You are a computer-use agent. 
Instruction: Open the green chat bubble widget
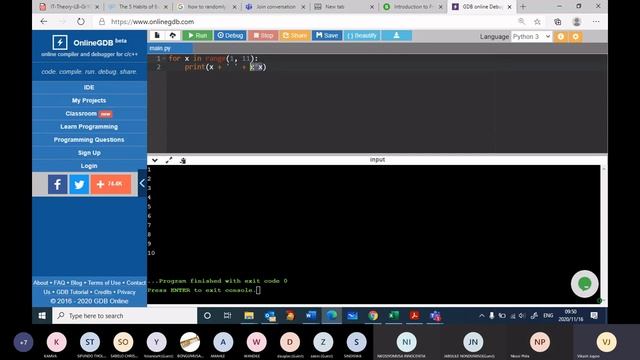584,284
